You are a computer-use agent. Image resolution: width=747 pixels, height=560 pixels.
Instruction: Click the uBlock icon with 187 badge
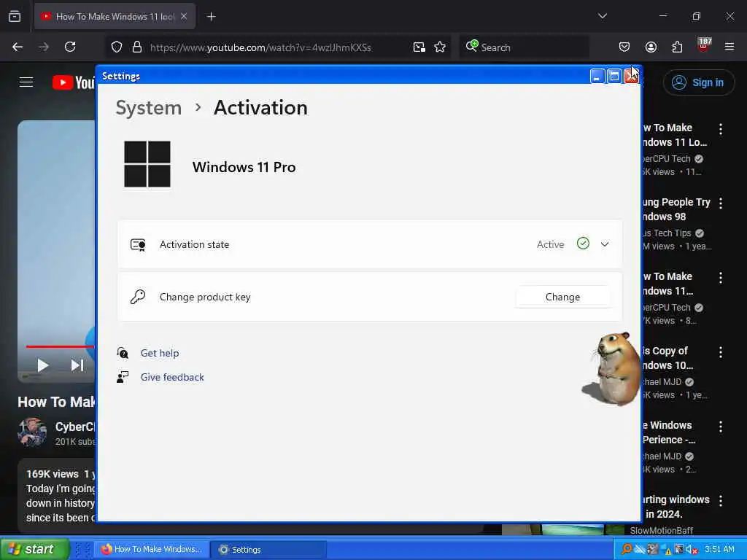704,45
